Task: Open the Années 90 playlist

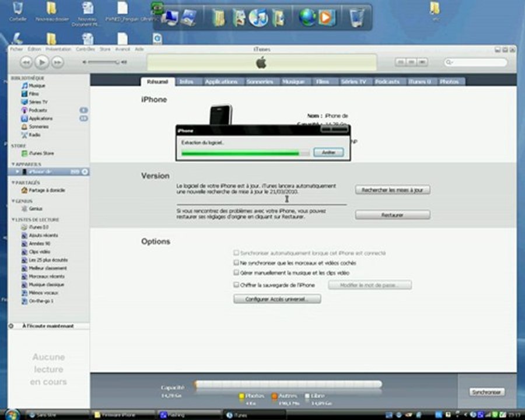Action: pyautogui.click(x=36, y=243)
